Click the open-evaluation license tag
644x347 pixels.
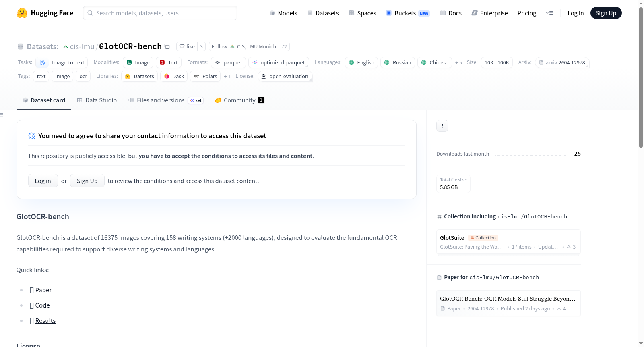tap(285, 76)
